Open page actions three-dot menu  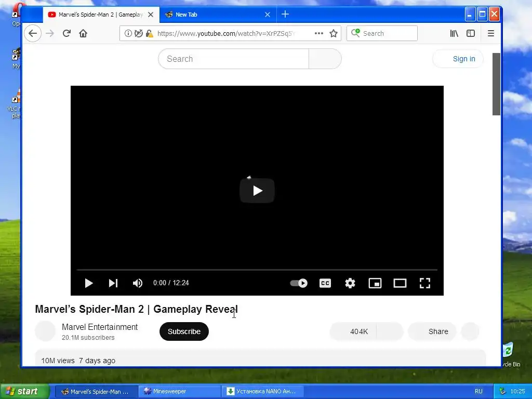click(319, 33)
